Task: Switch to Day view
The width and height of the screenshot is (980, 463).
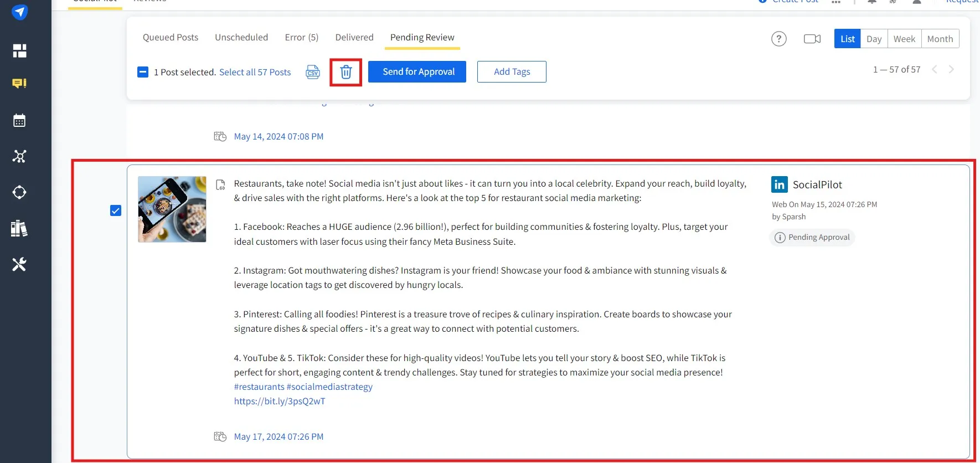Action: (x=874, y=39)
